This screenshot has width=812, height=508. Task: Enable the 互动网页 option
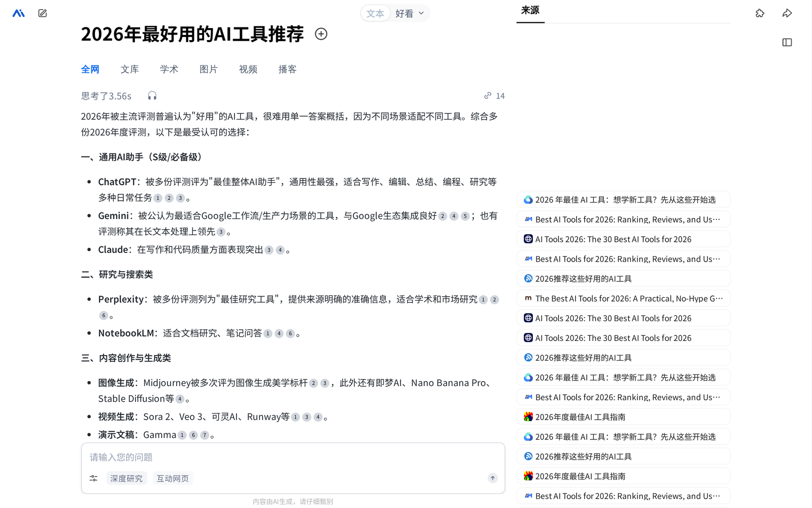[173, 479]
